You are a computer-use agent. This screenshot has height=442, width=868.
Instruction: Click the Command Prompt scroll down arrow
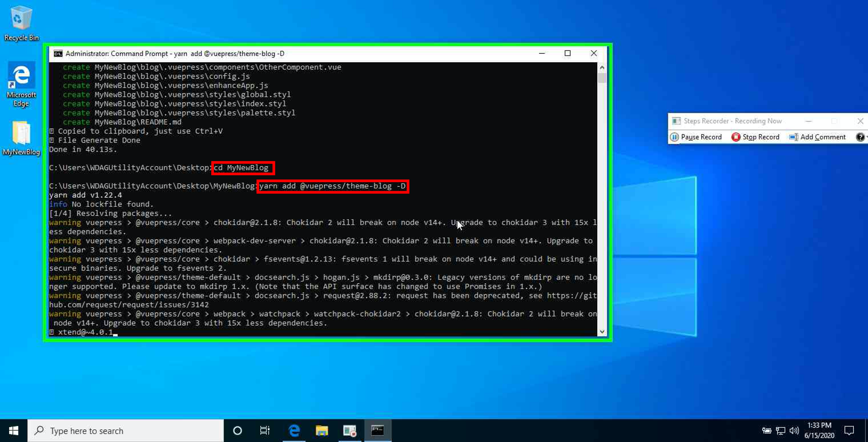pyautogui.click(x=602, y=331)
